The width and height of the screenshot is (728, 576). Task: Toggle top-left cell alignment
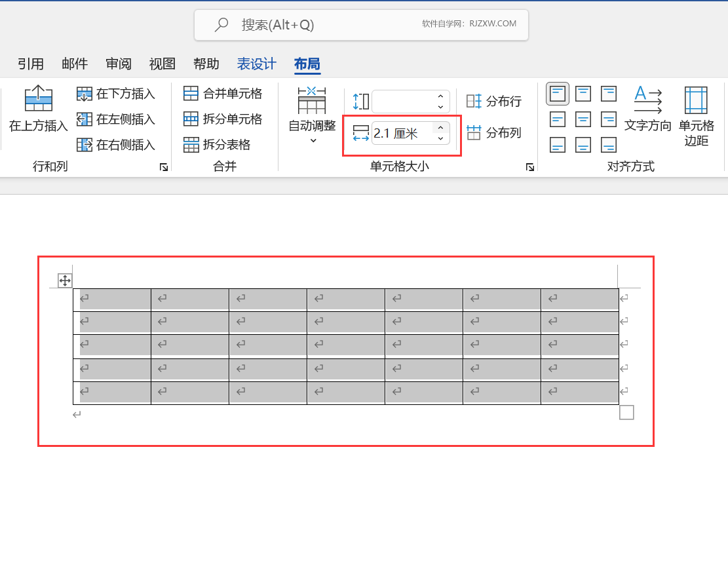[x=557, y=93]
